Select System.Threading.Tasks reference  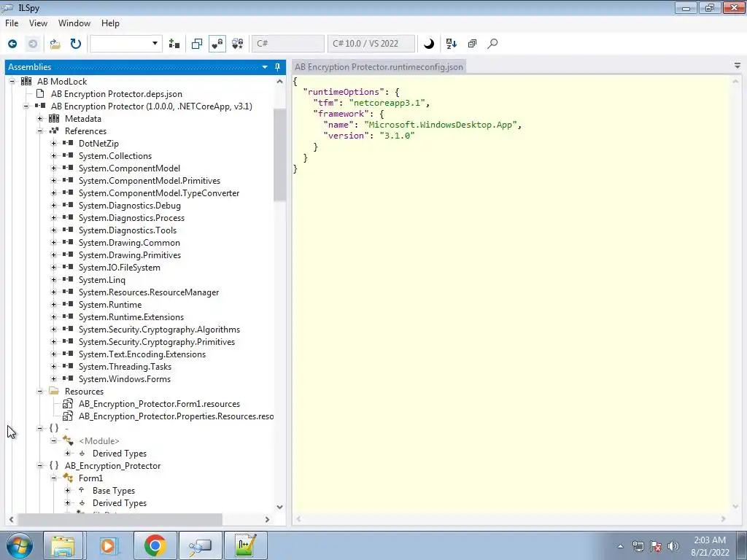coord(125,366)
